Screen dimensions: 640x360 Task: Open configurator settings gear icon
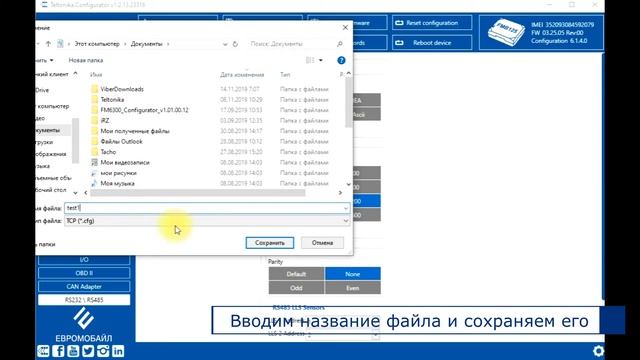(x=598, y=351)
